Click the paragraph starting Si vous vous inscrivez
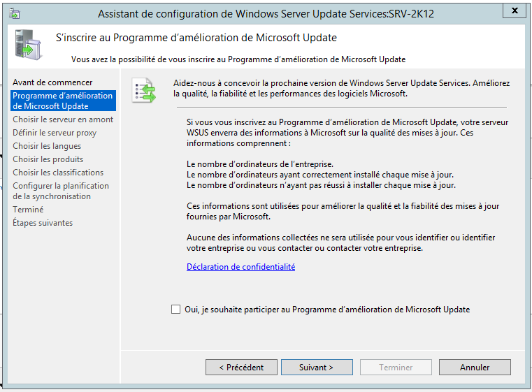532x392 pixels. [x=347, y=133]
